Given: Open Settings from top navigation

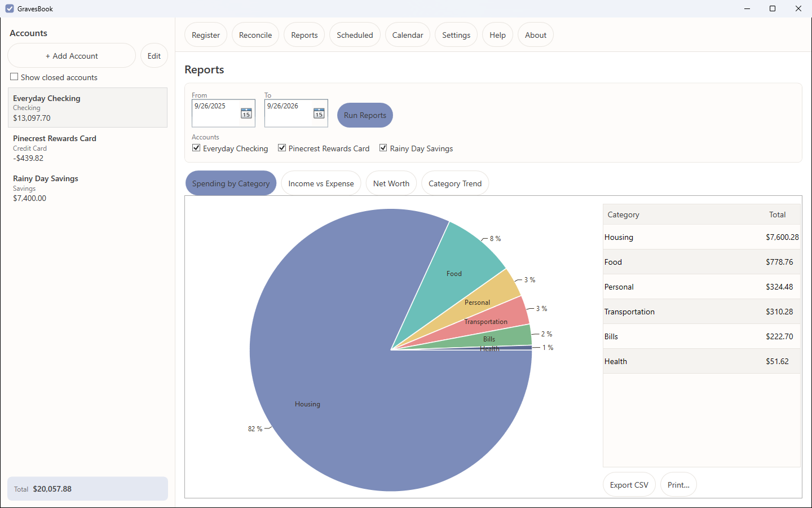Looking at the screenshot, I should 456,35.
